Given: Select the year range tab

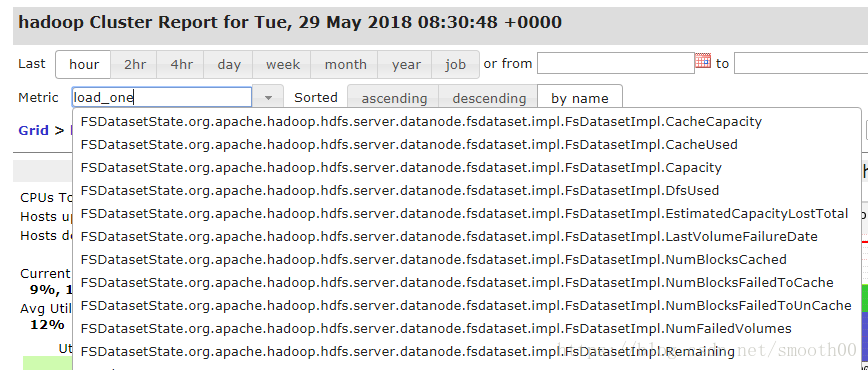Looking at the screenshot, I should pos(406,65).
